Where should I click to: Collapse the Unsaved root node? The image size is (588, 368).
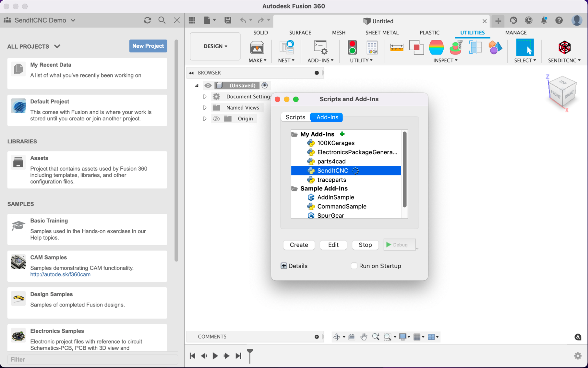(x=196, y=86)
